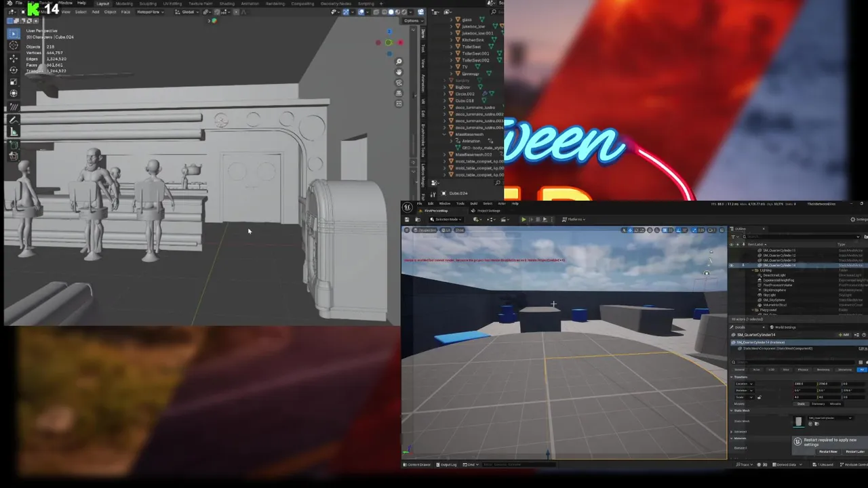The height and width of the screenshot is (488, 868).
Task: Click the Unreal save level icon
Action: point(407,219)
